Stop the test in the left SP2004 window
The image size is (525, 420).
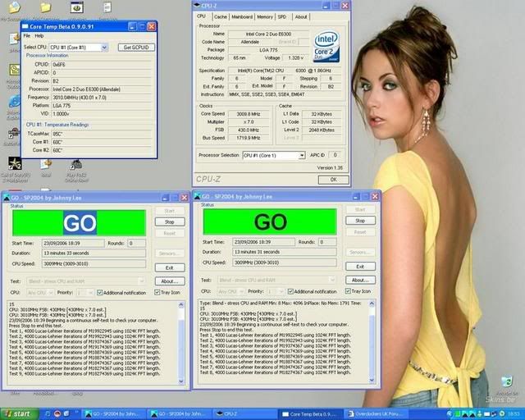click(170, 222)
